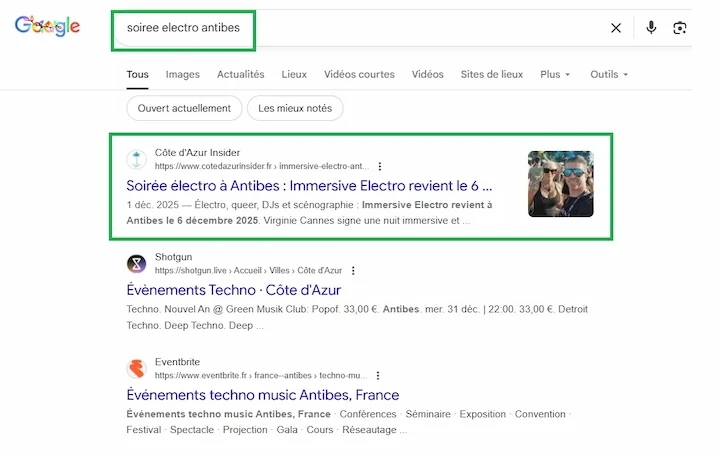Clear the search query with the X icon

616,28
